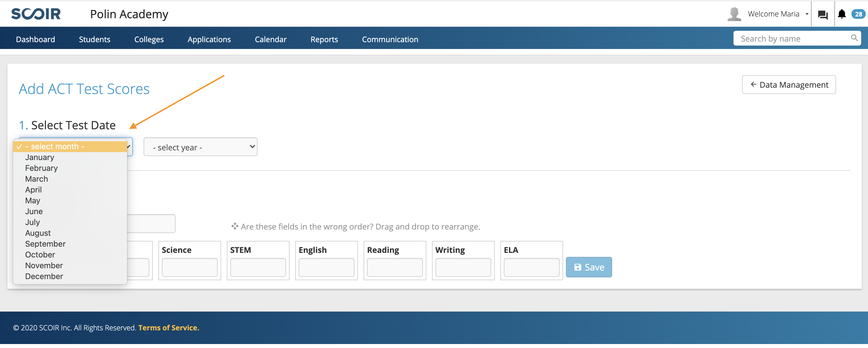Viewport: 868px width, 348px height.
Task: Click the notifications bell icon
Action: pyautogui.click(x=841, y=14)
